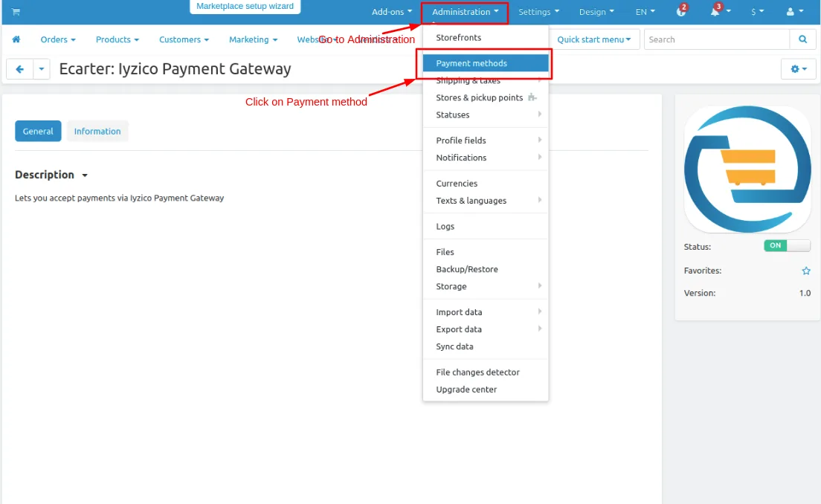This screenshot has height=504, width=821.
Task: Click Marketplace setup wizard button
Action: click(245, 6)
